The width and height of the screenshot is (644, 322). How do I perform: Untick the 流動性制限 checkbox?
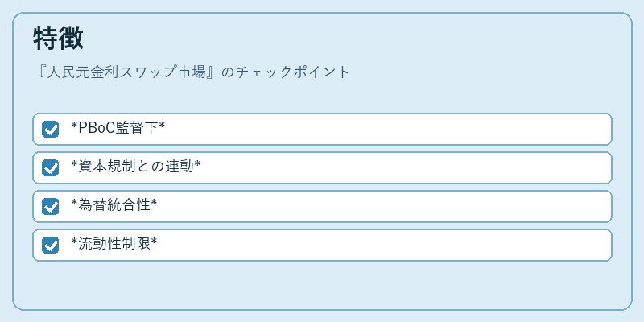coord(51,246)
